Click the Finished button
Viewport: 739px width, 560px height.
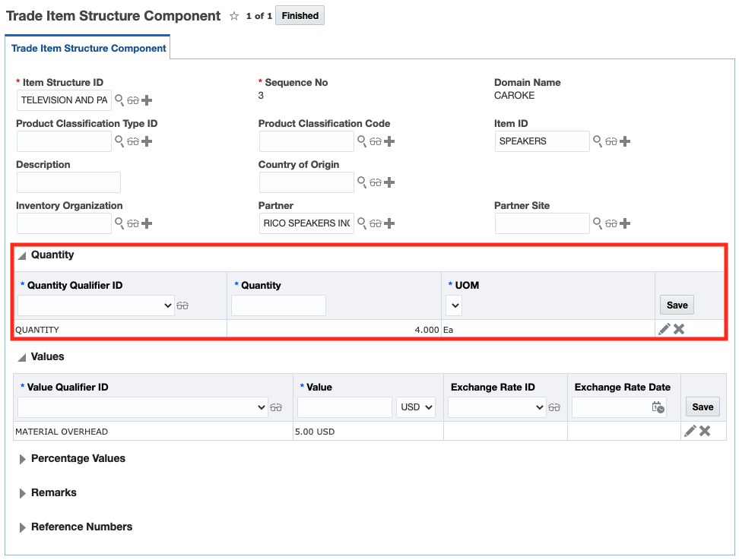tap(300, 16)
